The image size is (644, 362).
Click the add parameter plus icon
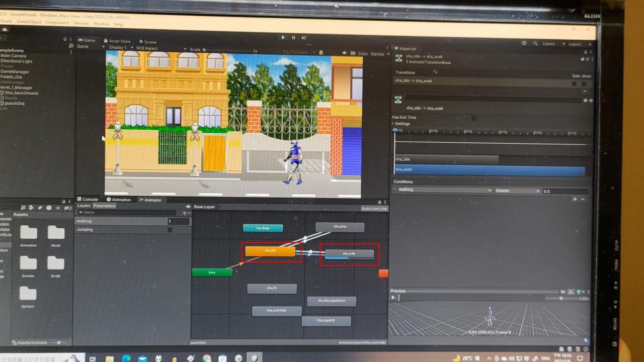185,213
